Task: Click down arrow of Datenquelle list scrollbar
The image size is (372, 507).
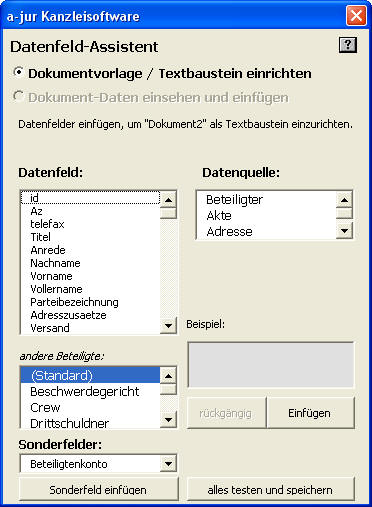Action: (x=344, y=230)
